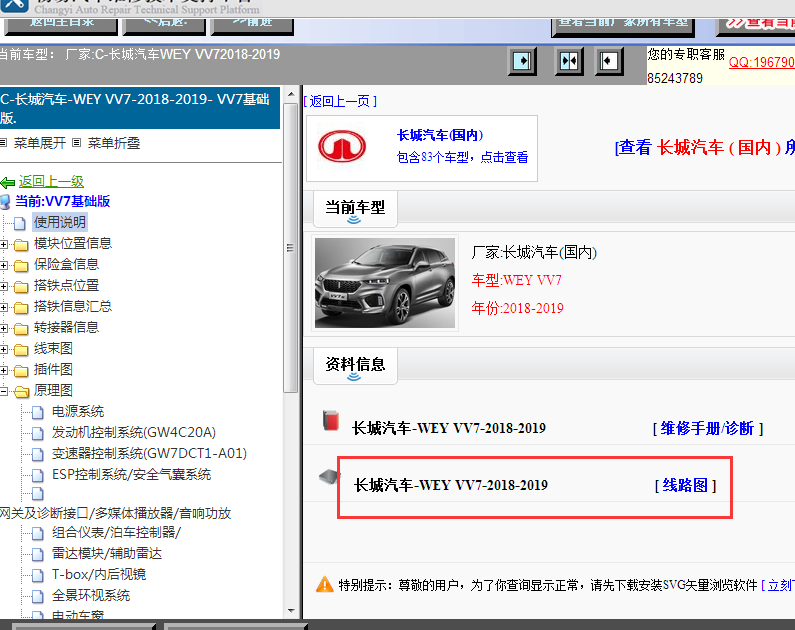Click the 车型:WEY VV7 text
The image size is (795, 630).
(x=517, y=280)
